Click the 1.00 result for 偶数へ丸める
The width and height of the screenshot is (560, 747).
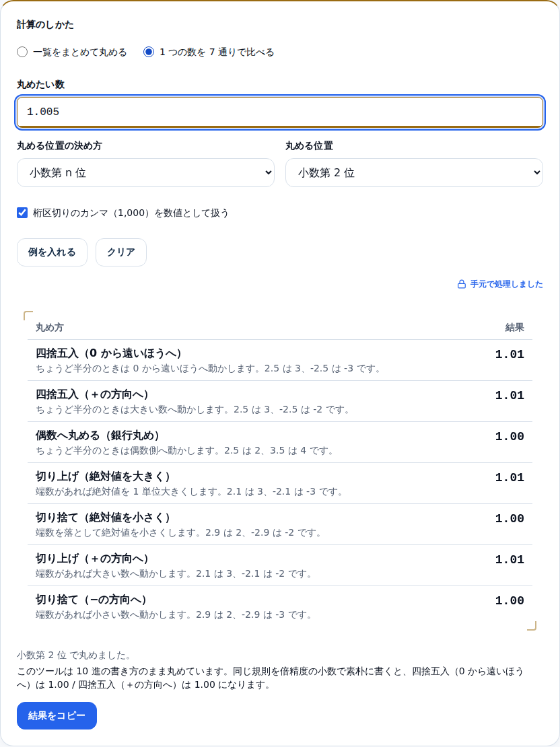click(510, 436)
